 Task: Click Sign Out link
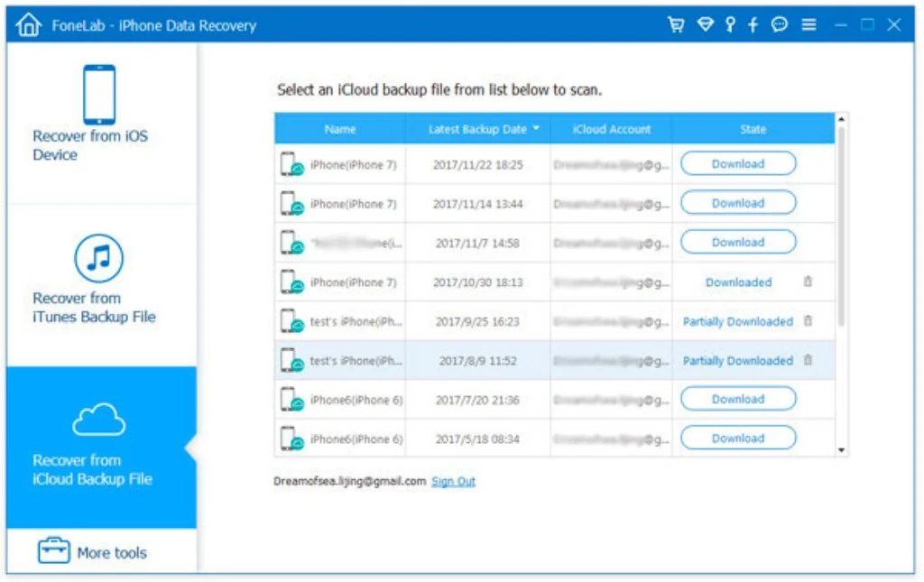coord(453,481)
